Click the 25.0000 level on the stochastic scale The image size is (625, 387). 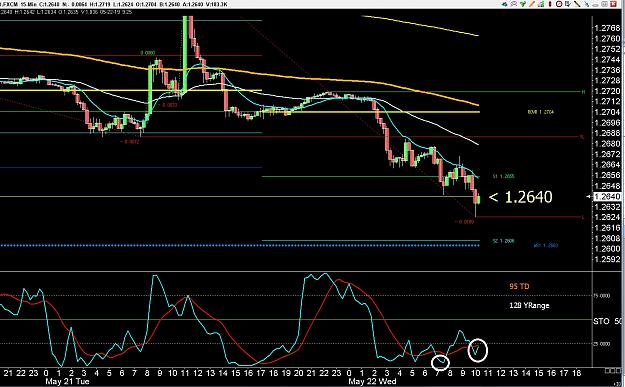tap(602, 344)
